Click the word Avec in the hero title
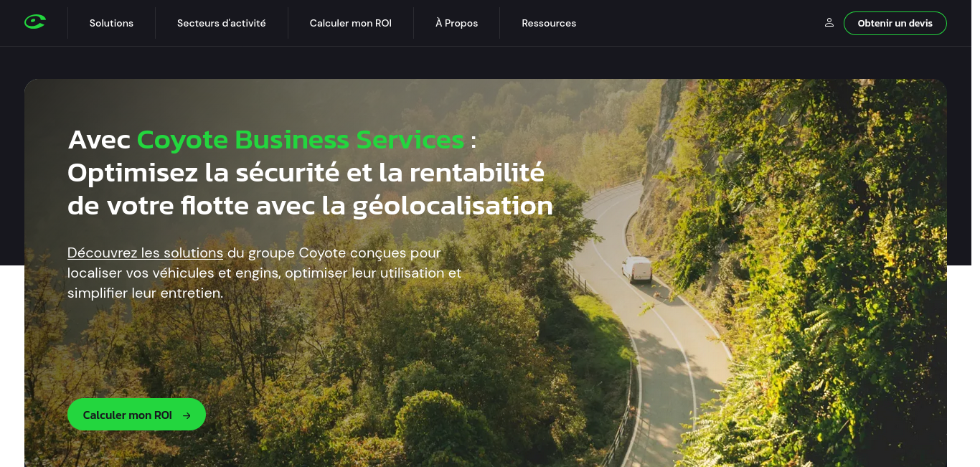The height and width of the screenshot is (467, 980). [x=99, y=139]
